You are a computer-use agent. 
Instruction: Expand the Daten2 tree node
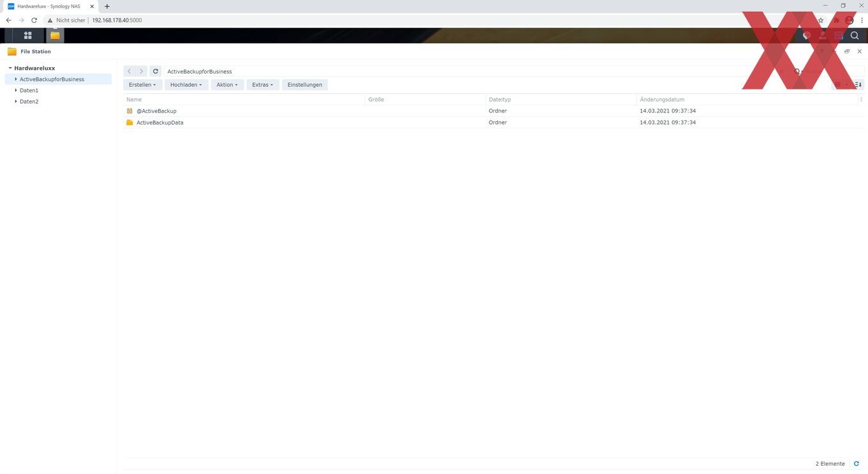coord(16,102)
